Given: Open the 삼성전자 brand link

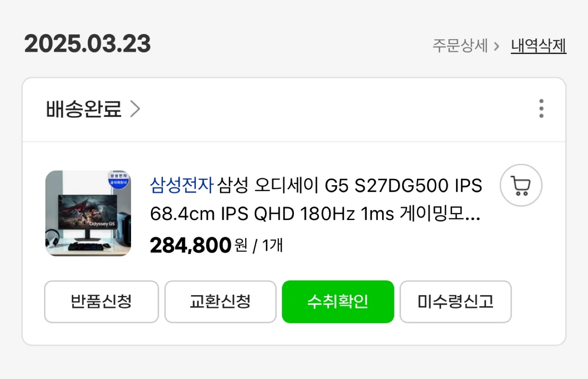Looking at the screenshot, I should click(x=182, y=185).
